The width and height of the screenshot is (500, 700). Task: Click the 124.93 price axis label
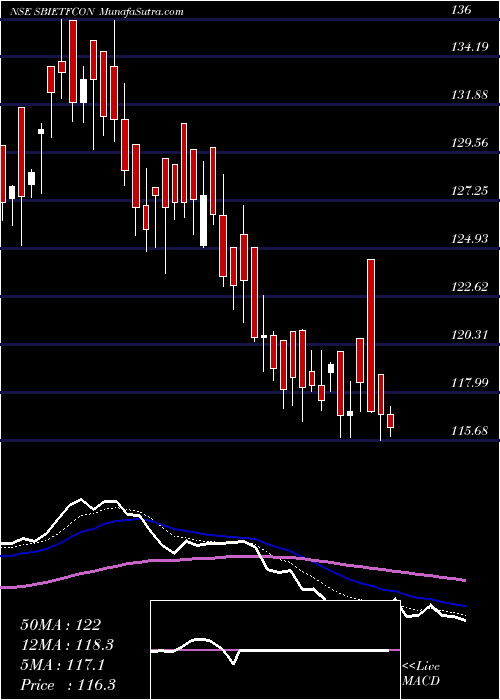(x=469, y=238)
